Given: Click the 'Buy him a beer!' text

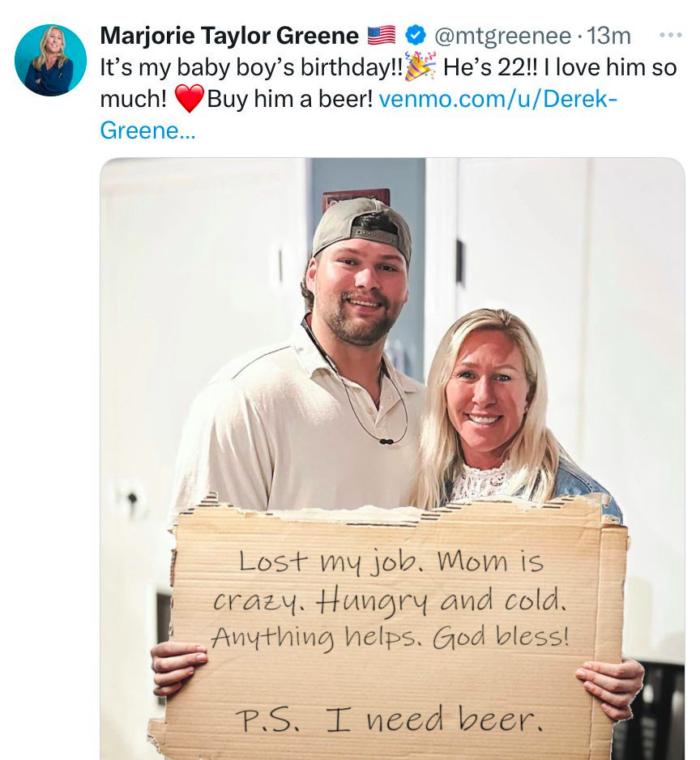Looking at the screenshot, I should pos(290,99).
